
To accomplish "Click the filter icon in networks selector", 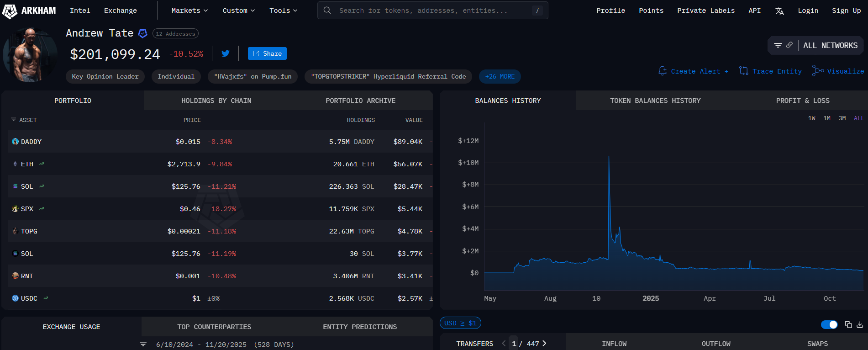I will [x=778, y=45].
